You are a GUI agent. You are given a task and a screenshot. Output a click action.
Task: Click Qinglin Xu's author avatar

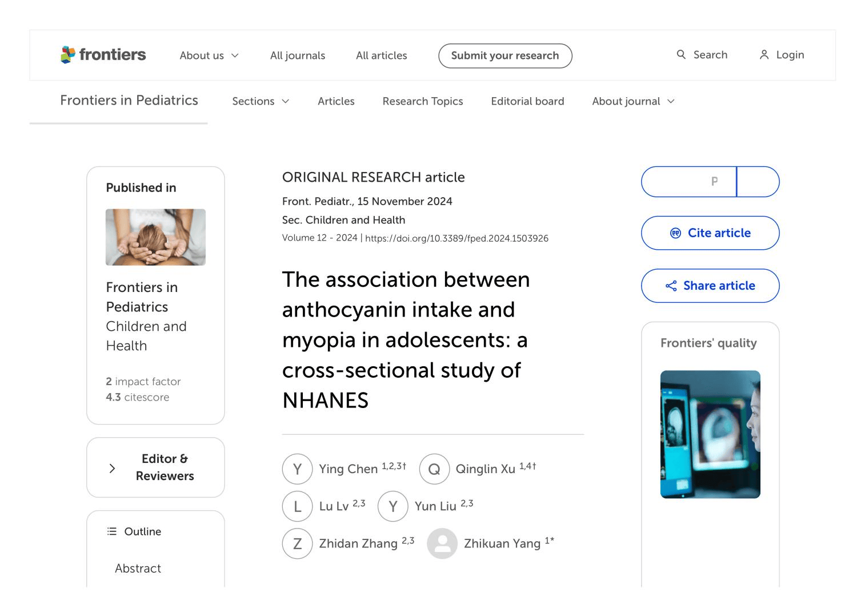(x=434, y=469)
